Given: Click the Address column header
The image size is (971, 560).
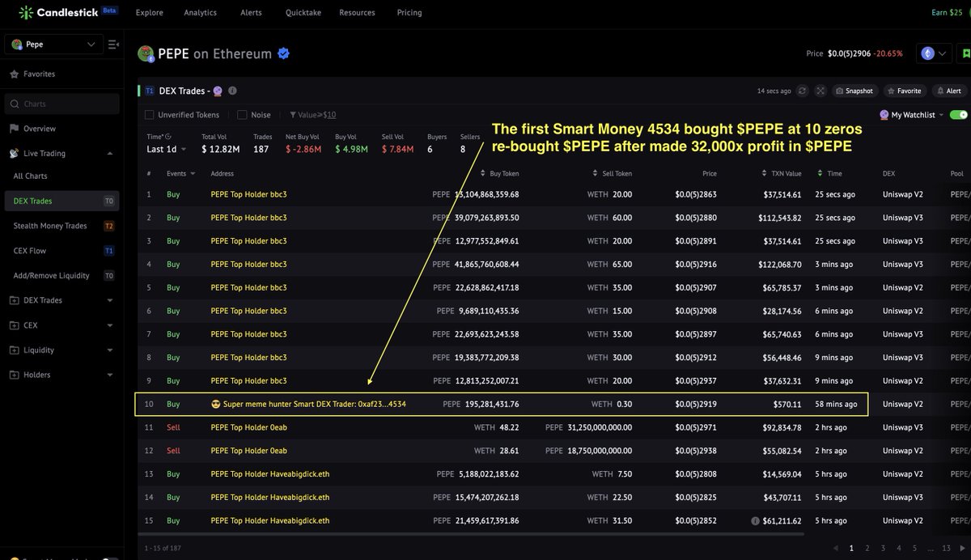Looking at the screenshot, I should (222, 173).
